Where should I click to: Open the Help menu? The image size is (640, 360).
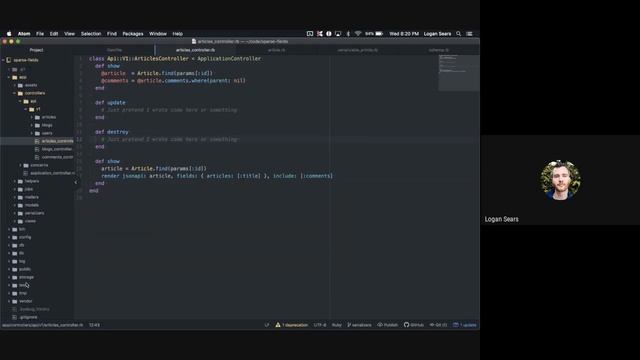(x=178, y=34)
